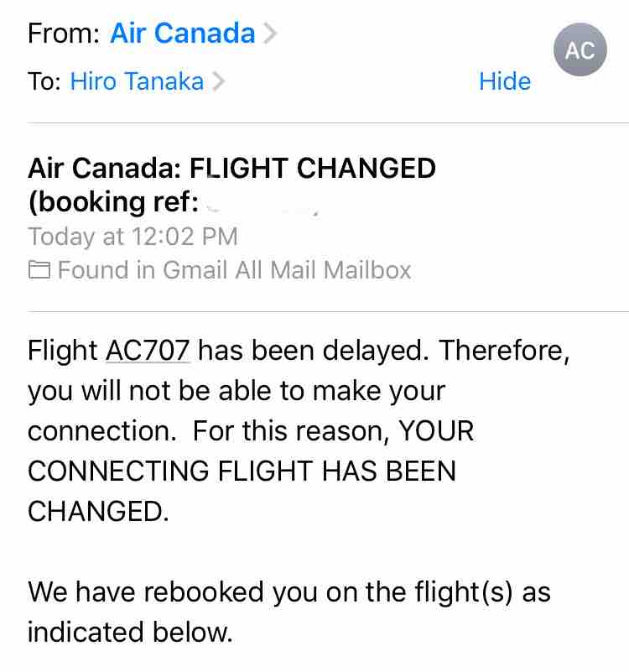The width and height of the screenshot is (629, 672).
Task: Open the Air Canada sender contact
Action: click(183, 33)
